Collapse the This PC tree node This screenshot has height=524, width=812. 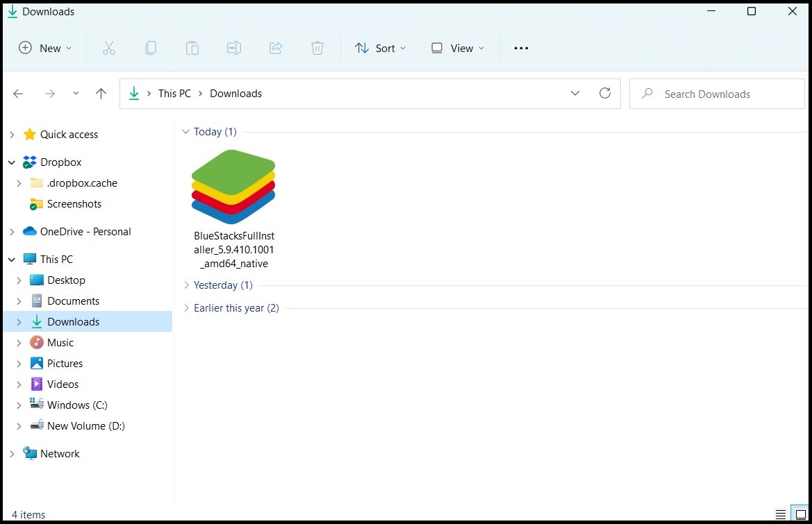(12, 259)
